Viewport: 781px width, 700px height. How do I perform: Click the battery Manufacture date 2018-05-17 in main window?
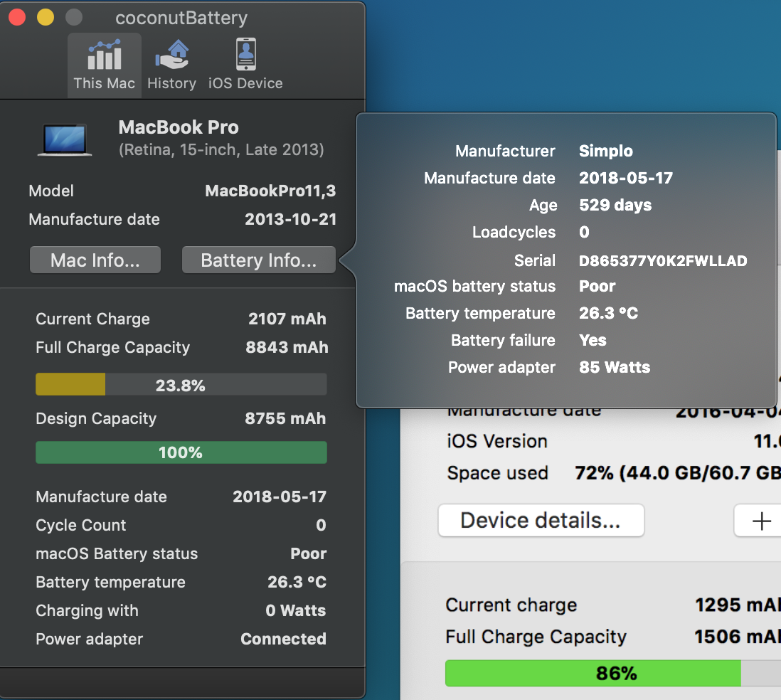(x=280, y=497)
